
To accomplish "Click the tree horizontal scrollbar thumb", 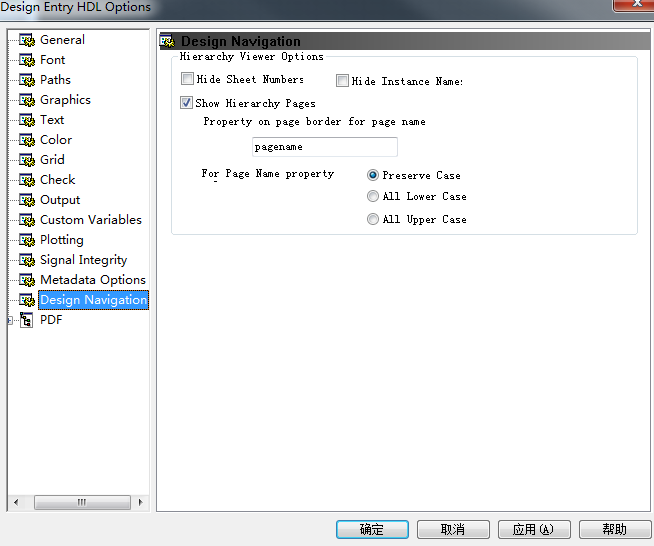I will pyautogui.click(x=82, y=502).
